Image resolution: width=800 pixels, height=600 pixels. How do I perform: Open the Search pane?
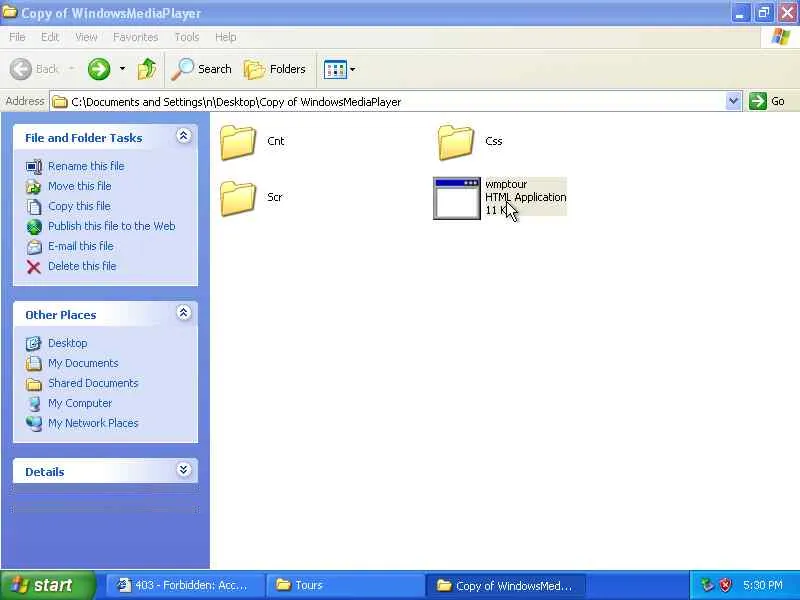[202, 69]
